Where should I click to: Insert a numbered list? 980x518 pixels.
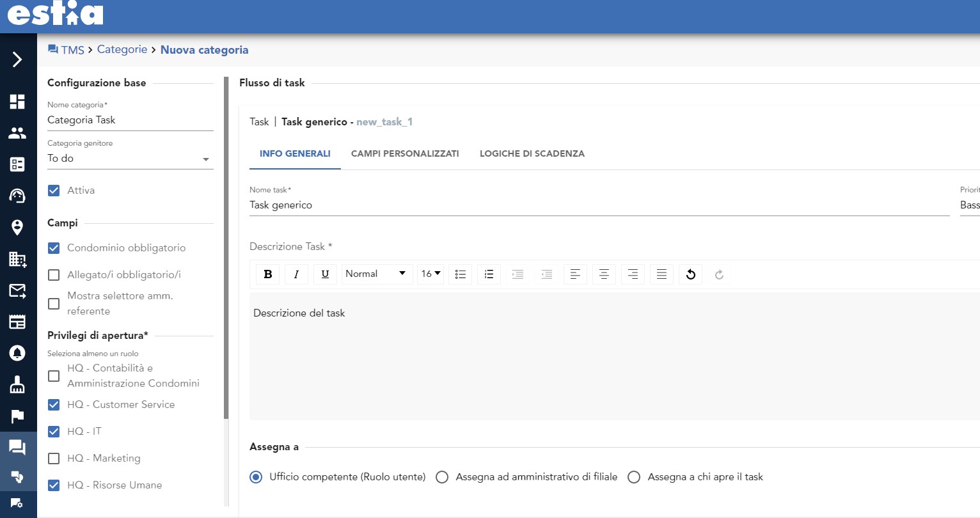click(x=489, y=274)
